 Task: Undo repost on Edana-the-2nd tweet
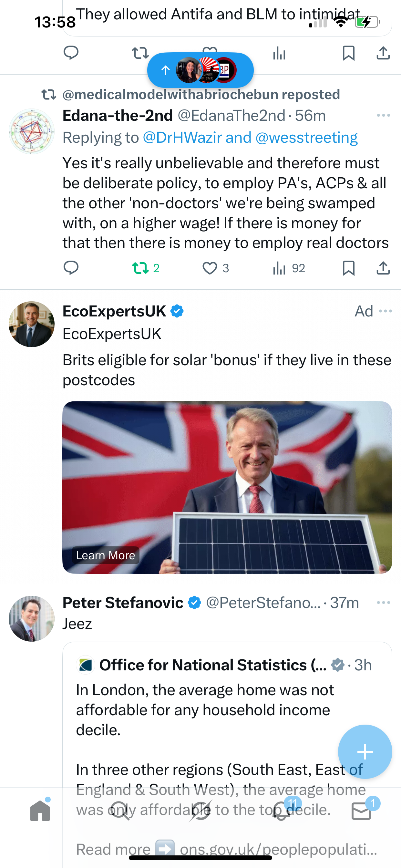click(x=140, y=268)
